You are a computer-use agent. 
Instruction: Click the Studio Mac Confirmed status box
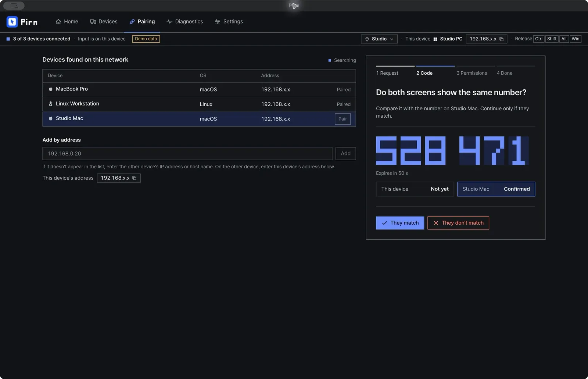496,189
